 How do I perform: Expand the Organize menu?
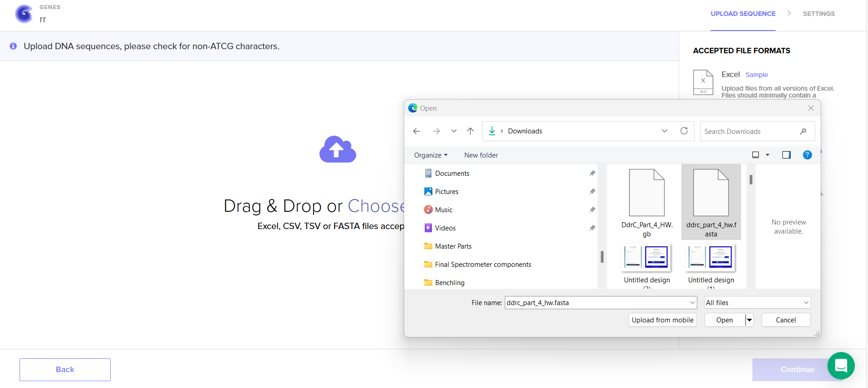pos(430,155)
